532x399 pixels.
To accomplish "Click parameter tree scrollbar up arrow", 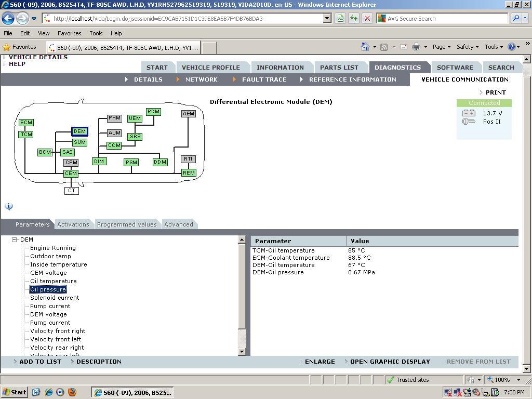I will click(242, 240).
